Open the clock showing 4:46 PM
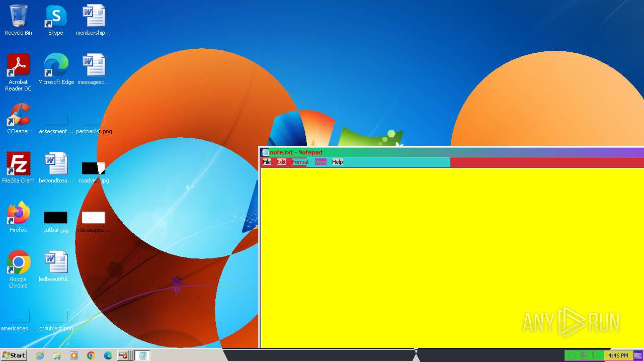 (618, 355)
